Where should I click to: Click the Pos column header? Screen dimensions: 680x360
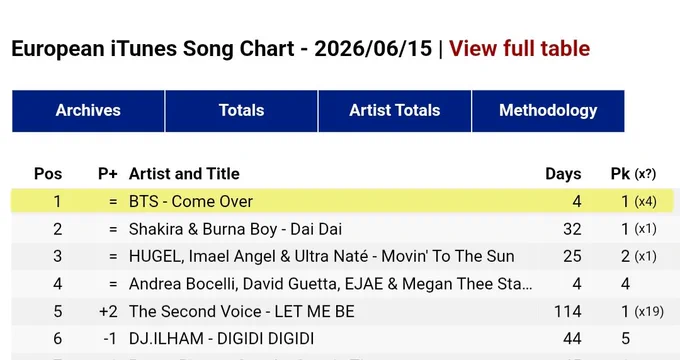click(48, 174)
